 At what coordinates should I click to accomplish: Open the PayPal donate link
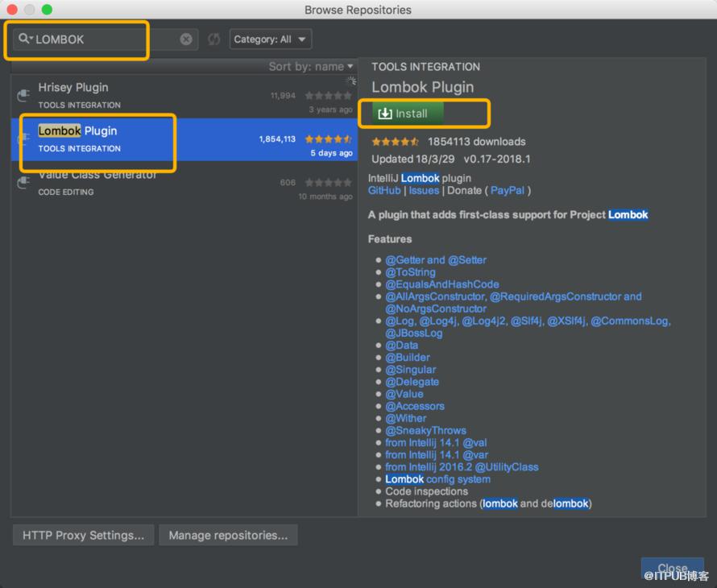click(x=507, y=191)
